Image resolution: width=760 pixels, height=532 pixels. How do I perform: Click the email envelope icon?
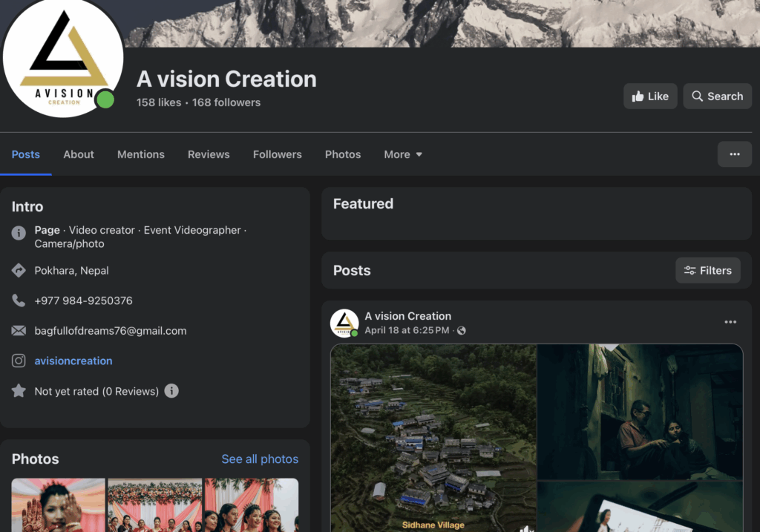pyautogui.click(x=19, y=330)
